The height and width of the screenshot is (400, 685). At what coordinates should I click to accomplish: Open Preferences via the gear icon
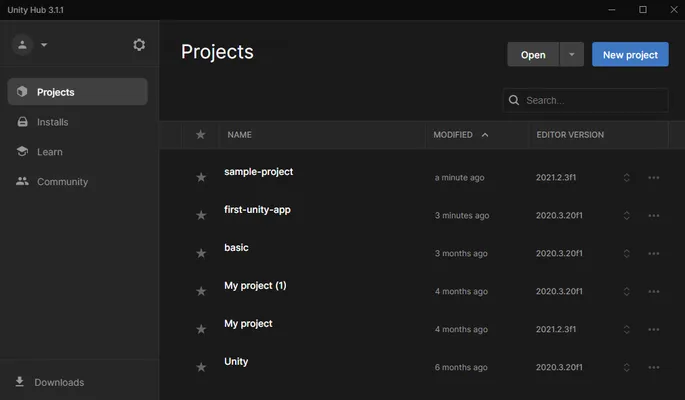tap(139, 45)
